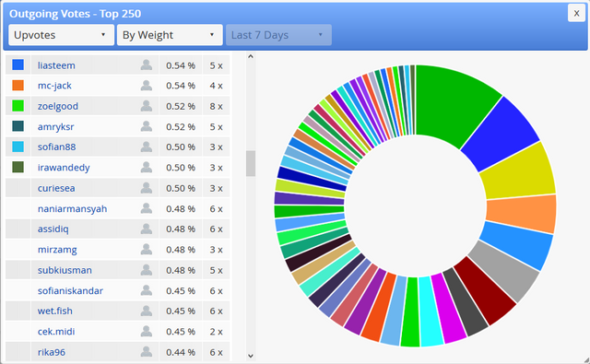Open mirzamg account link
The image size is (590, 364).
point(57,250)
